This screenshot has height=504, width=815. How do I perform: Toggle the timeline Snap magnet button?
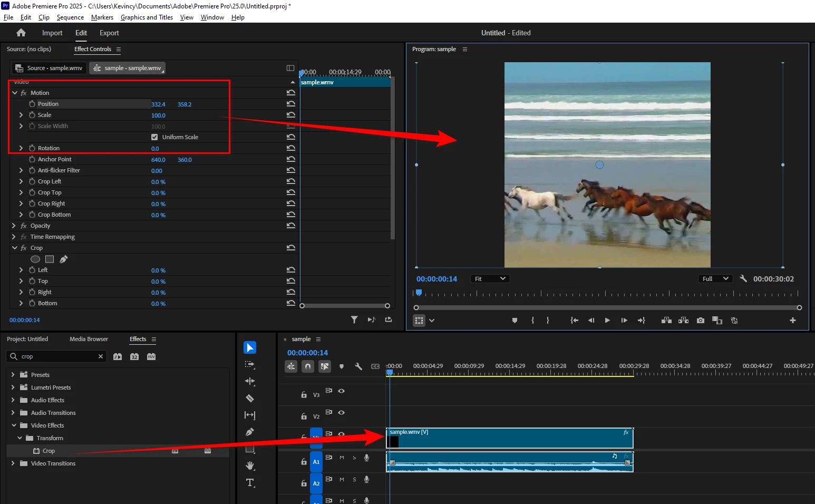[308, 366]
